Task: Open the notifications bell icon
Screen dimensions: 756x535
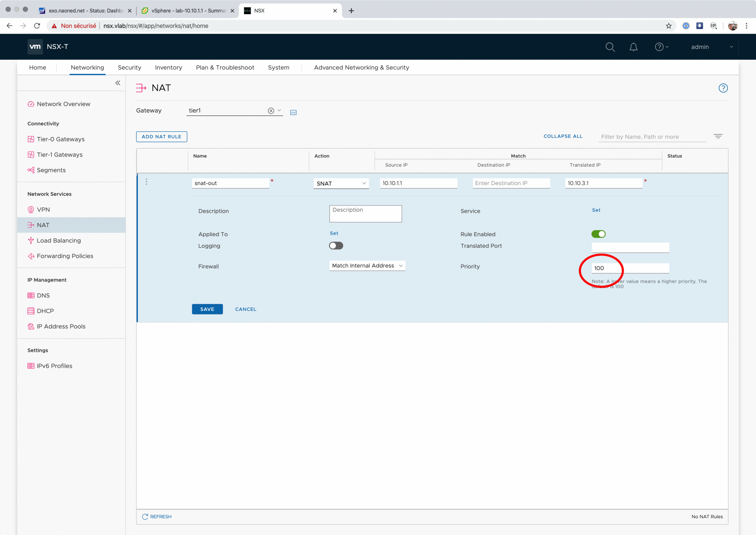Action: [633, 47]
